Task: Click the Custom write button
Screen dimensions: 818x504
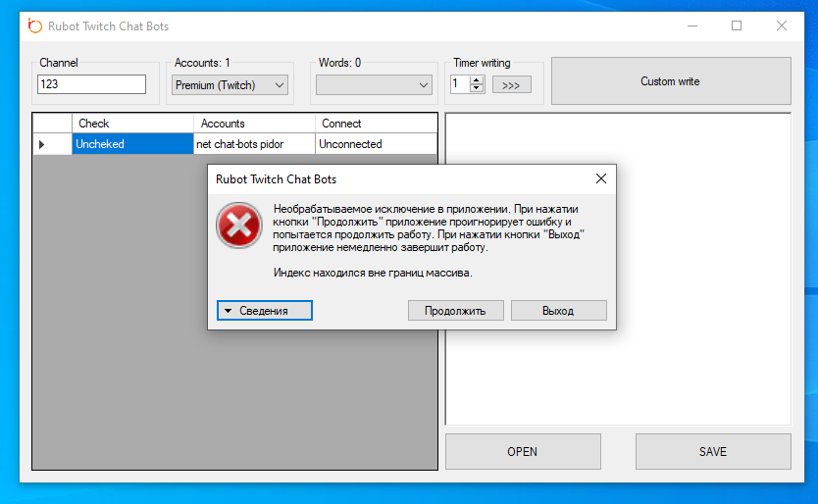Action: [x=670, y=81]
